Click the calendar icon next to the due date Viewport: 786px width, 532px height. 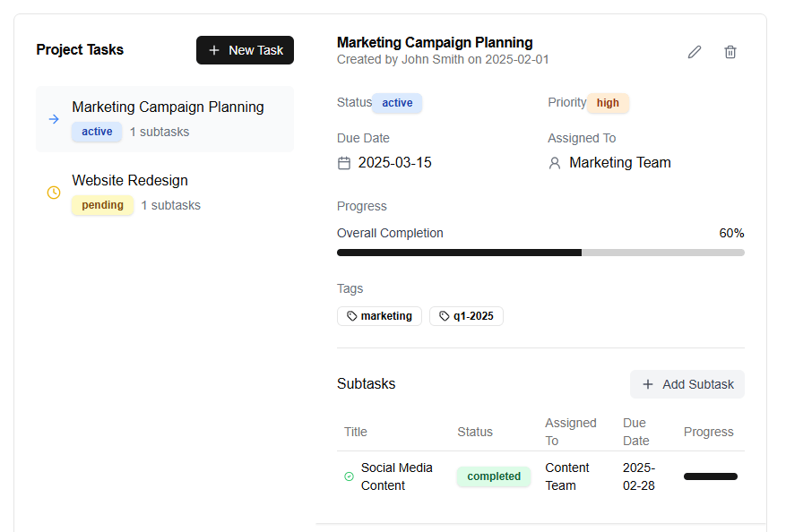(x=345, y=162)
